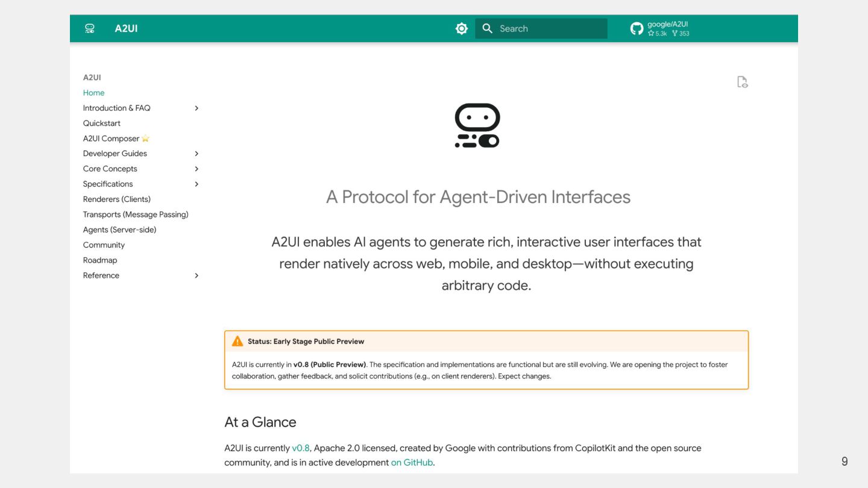Click the A2UI site title
Image resolution: width=868 pixels, height=488 pixels.
126,28
